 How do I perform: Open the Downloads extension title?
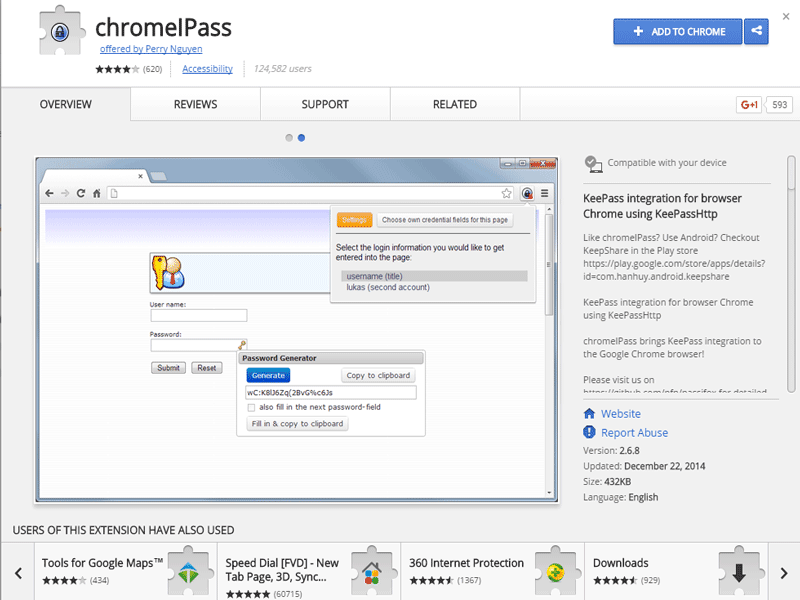click(x=620, y=563)
